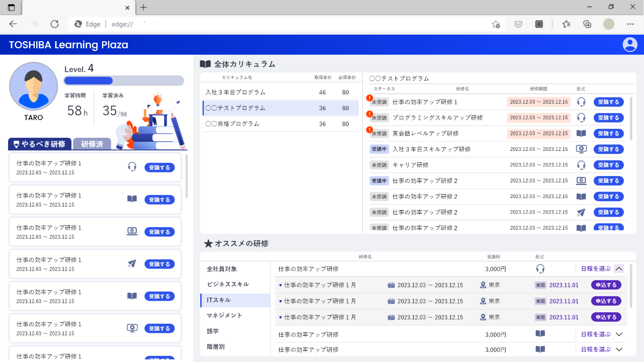Add this page to favorites star icon
Screen dimensions: 644x362
pyautogui.click(x=496, y=24)
